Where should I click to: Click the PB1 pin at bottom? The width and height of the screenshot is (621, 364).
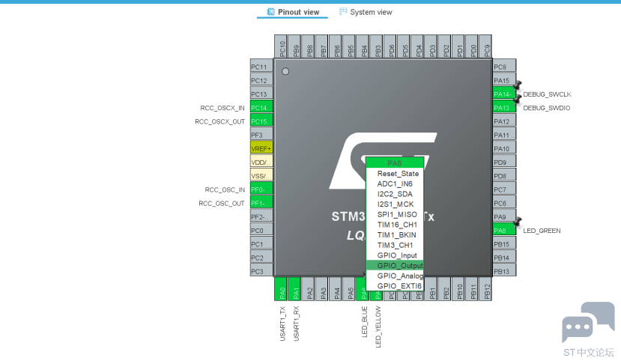(x=431, y=289)
